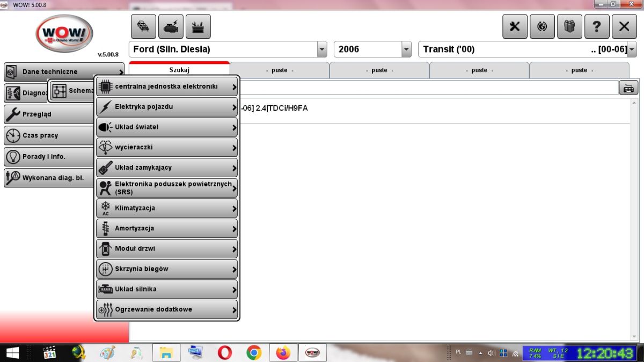Viewport: 644px width, 362px height.
Task: Choose the Amortyzacja menu entry
Action: [167, 228]
